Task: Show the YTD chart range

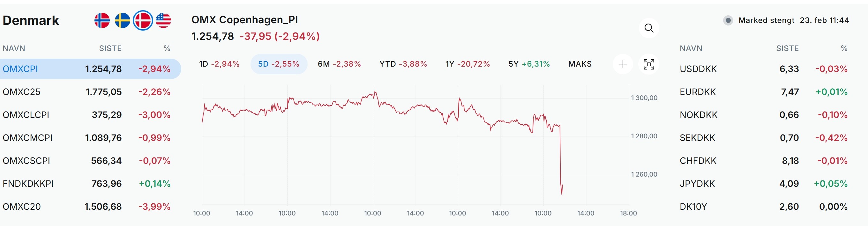Action: 403,64
